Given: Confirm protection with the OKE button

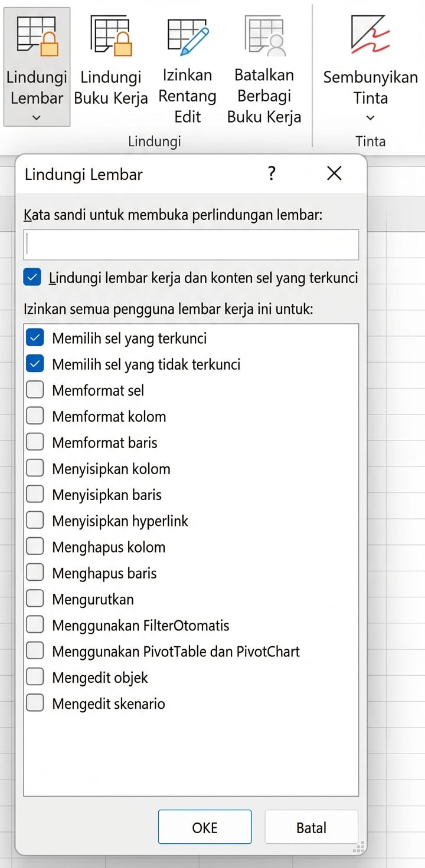Looking at the screenshot, I should [x=204, y=827].
